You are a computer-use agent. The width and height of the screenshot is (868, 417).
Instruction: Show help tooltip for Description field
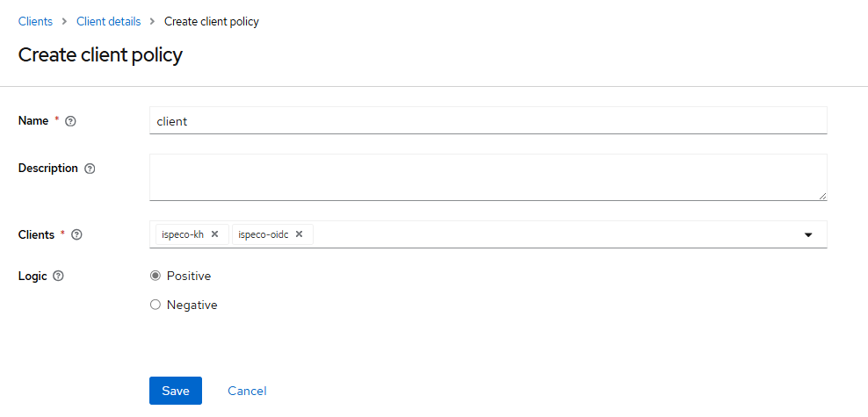pyautogui.click(x=90, y=169)
